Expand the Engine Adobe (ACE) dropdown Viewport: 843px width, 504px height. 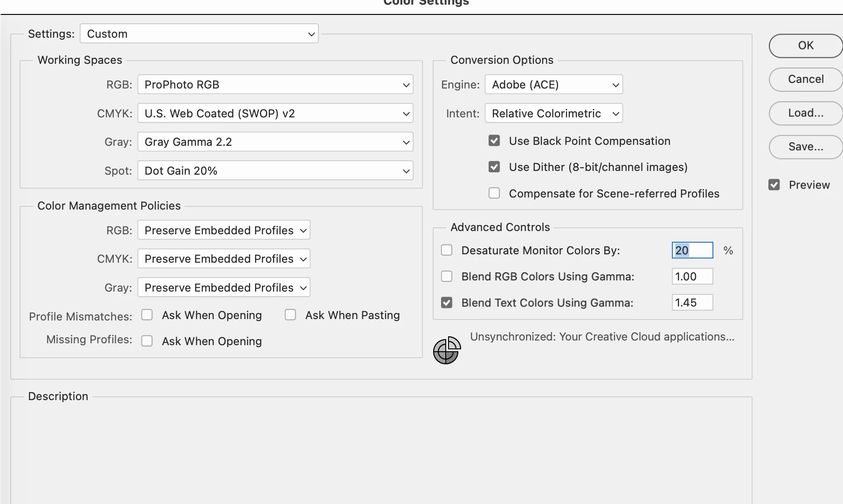[x=553, y=84]
